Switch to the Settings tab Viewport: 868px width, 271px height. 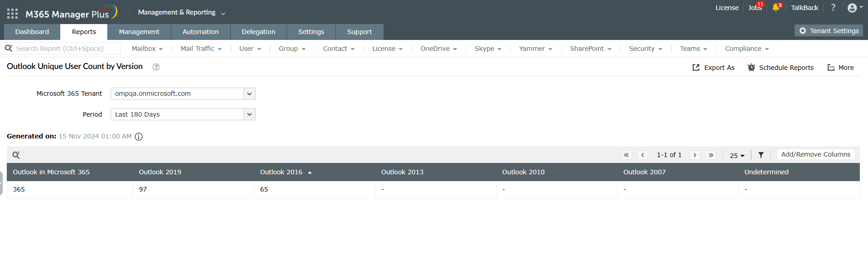click(x=311, y=32)
